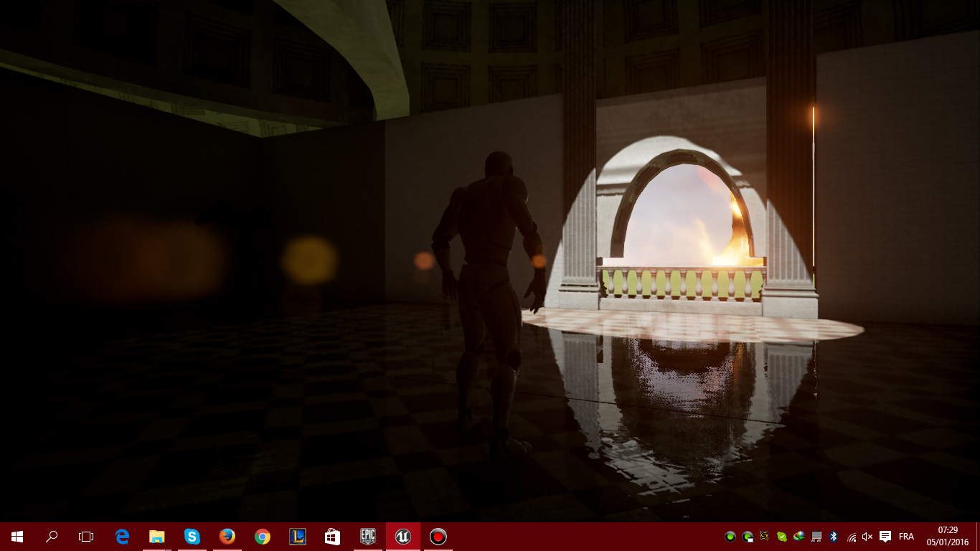Launch Microsoft Edge from the taskbar
This screenshot has width=980, height=551.
tap(122, 537)
